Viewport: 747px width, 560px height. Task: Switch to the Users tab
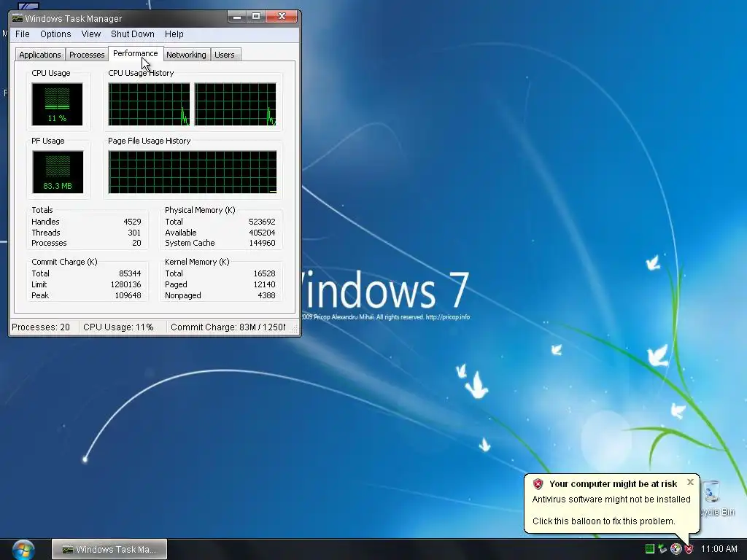(x=225, y=54)
